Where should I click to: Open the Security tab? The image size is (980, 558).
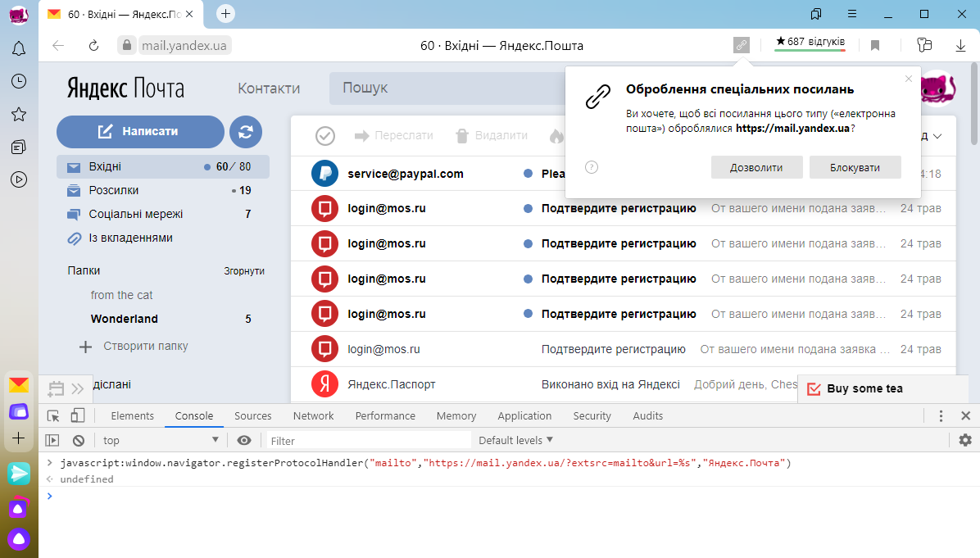[x=592, y=416]
